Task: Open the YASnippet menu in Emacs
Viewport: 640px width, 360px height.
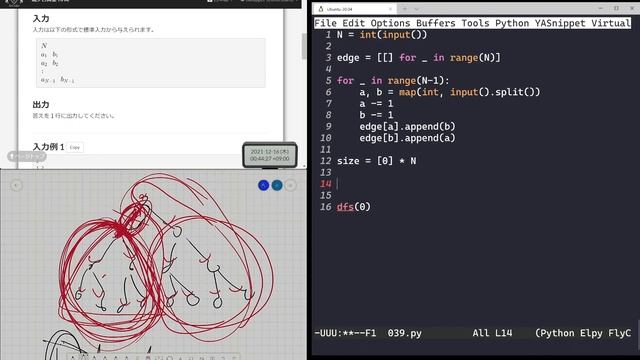Action: click(x=560, y=23)
